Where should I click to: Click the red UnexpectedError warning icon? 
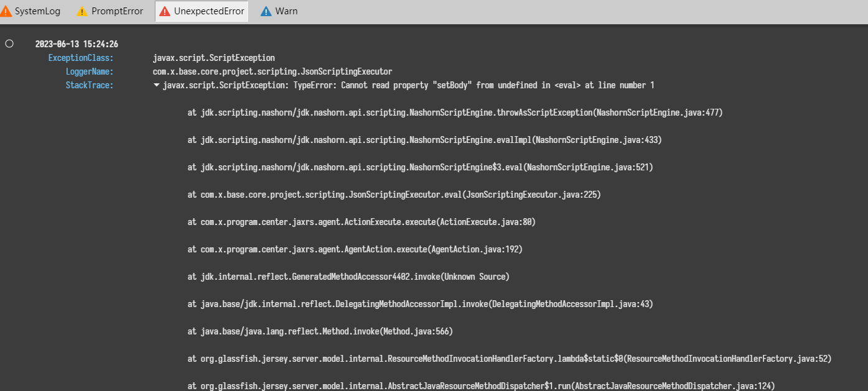[165, 11]
